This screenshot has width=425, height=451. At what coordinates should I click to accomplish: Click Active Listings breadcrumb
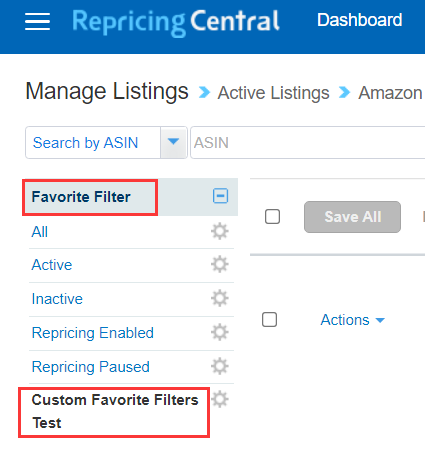coord(273,93)
